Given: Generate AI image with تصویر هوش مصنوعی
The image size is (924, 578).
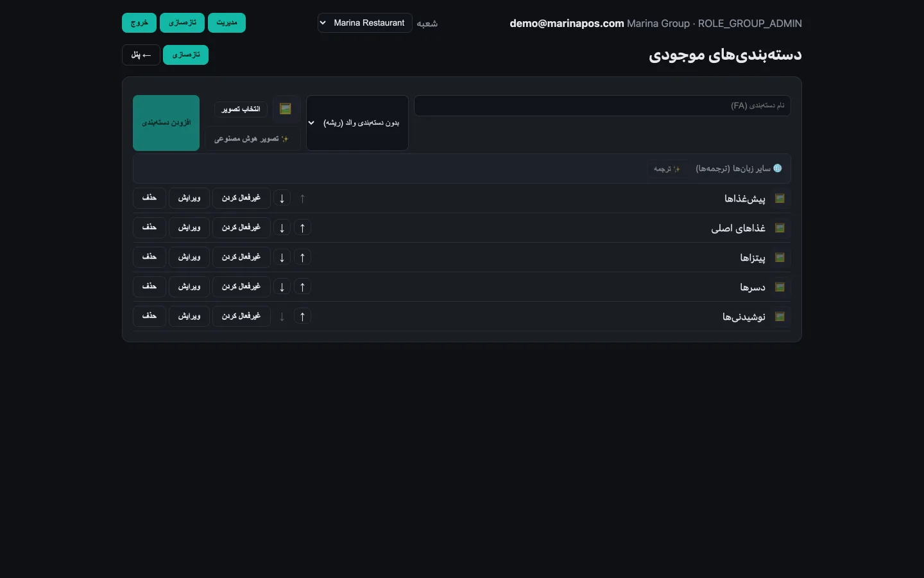Looking at the screenshot, I should pyautogui.click(x=252, y=139).
